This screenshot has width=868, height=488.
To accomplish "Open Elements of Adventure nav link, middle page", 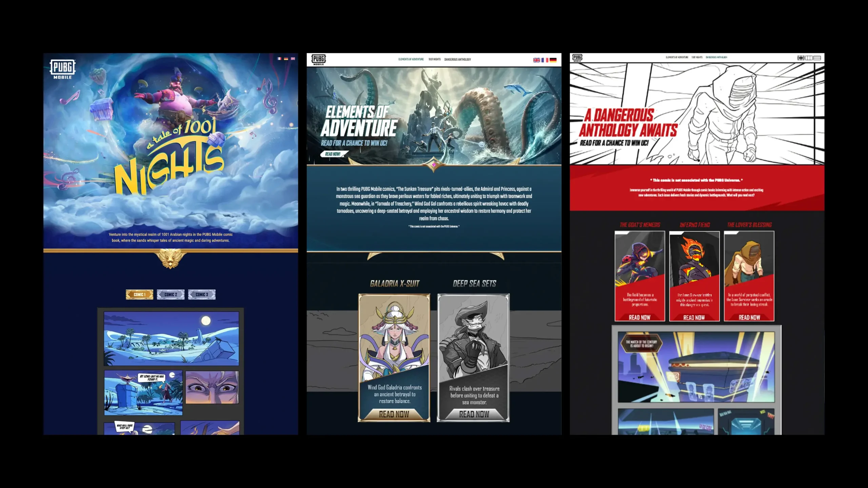I will 411,59.
